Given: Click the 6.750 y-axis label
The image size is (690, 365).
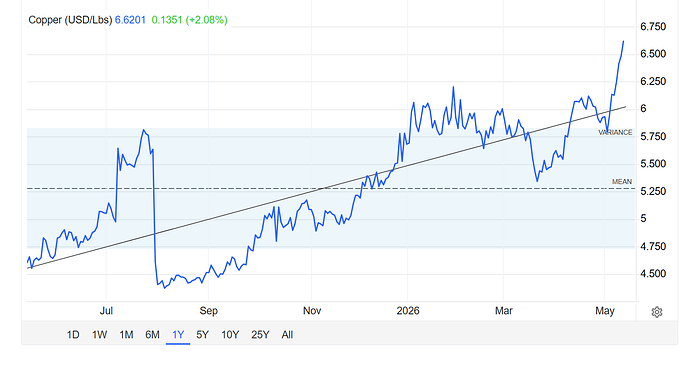Looking at the screenshot, I should [653, 26].
